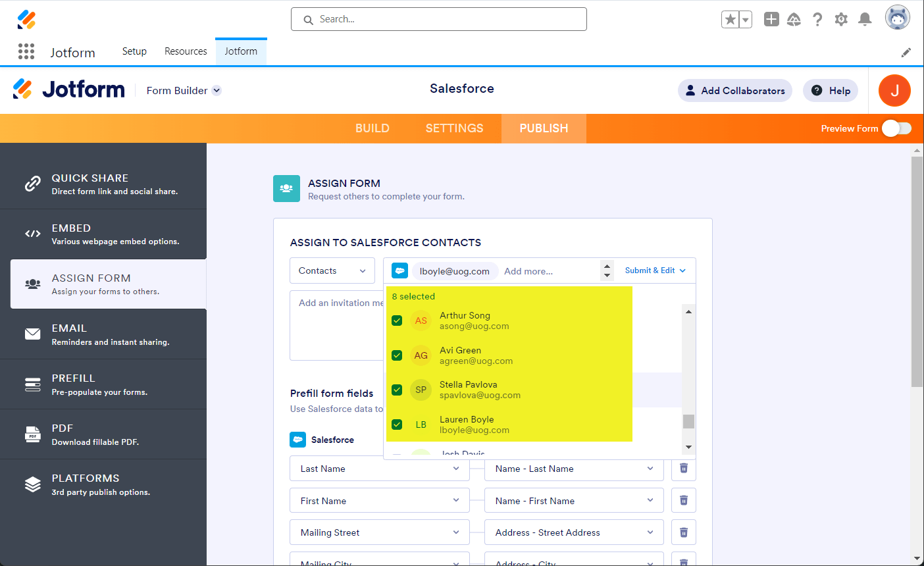Click the contact list scrollbar thumb
Screen dimensions: 924x566
688,421
